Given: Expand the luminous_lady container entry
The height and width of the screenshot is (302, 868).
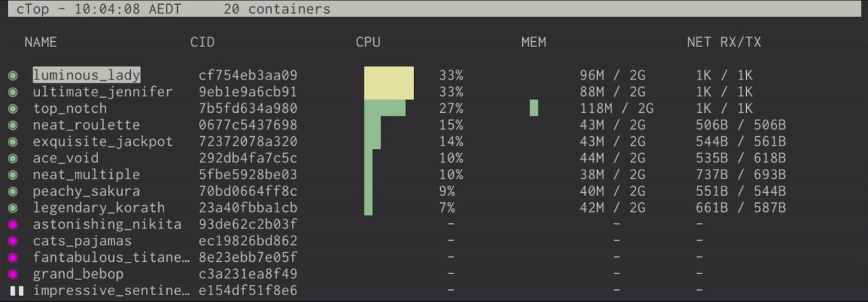Looking at the screenshot, I should pyautogui.click(x=87, y=75).
